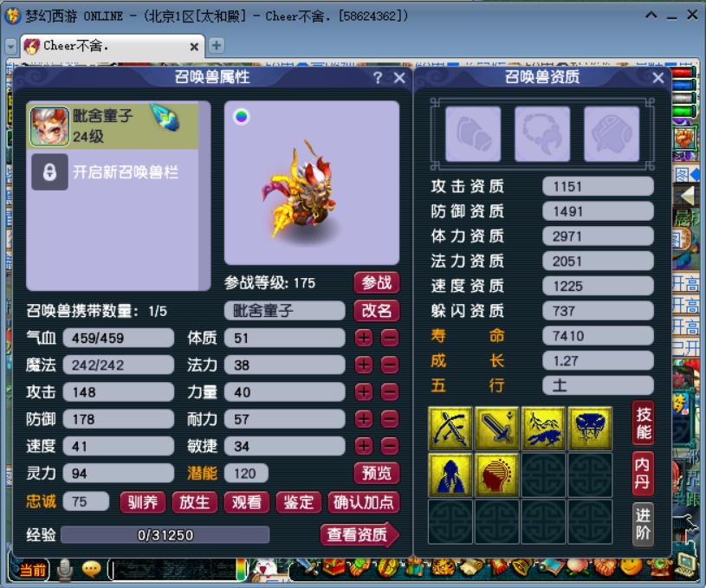Click the lock icon for new pet slot
The image size is (706, 588).
(49, 172)
